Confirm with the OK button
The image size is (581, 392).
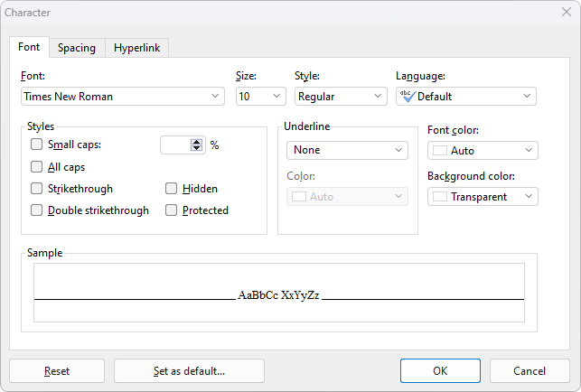coord(440,371)
